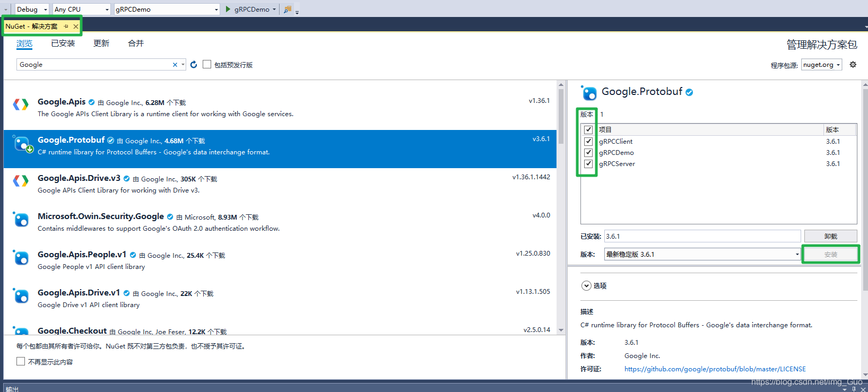Click the gRPCClient project name
The height and width of the screenshot is (392, 868).
615,141
